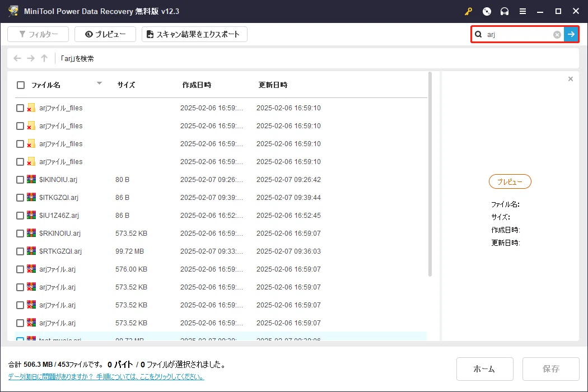This screenshot has width=588, height=392.
Task: Click the 保存 button
Action: 551,368
